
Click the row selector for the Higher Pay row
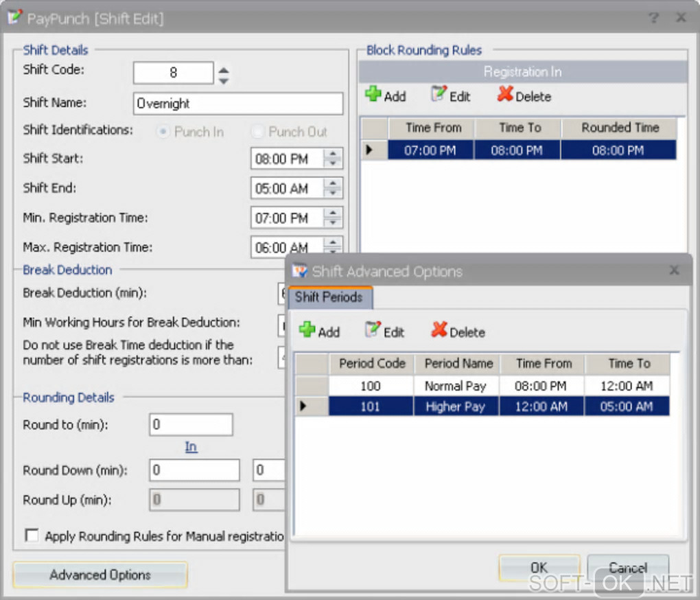point(312,406)
